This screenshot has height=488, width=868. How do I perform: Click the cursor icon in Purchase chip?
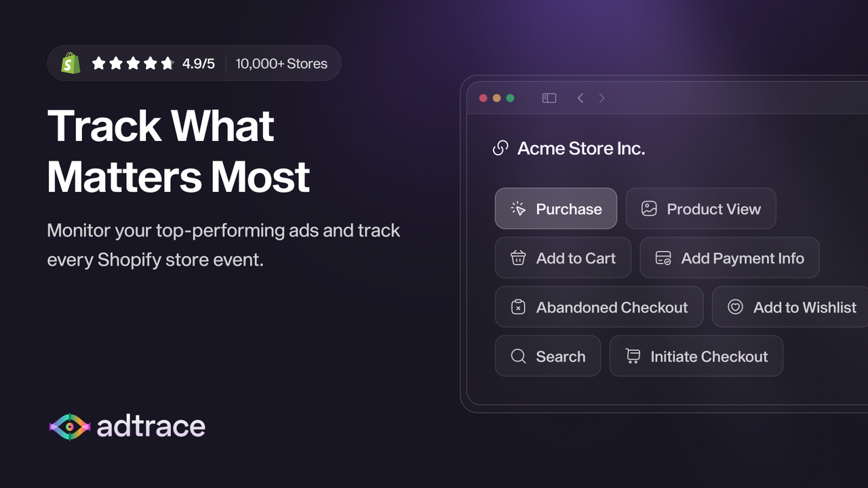pyautogui.click(x=518, y=209)
